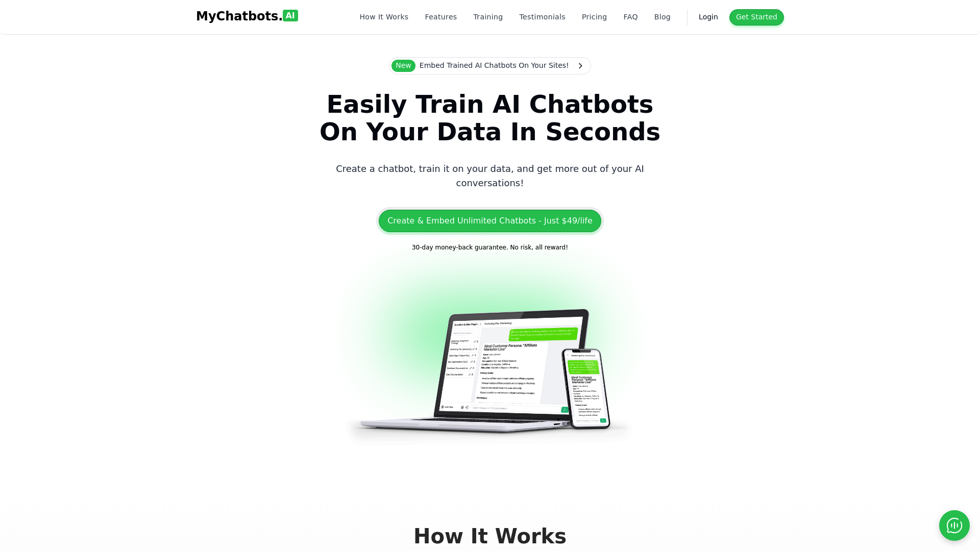Image resolution: width=980 pixels, height=551 pixels.
Task: Toggle the FAQ section expander
Action: pos(630,17)
